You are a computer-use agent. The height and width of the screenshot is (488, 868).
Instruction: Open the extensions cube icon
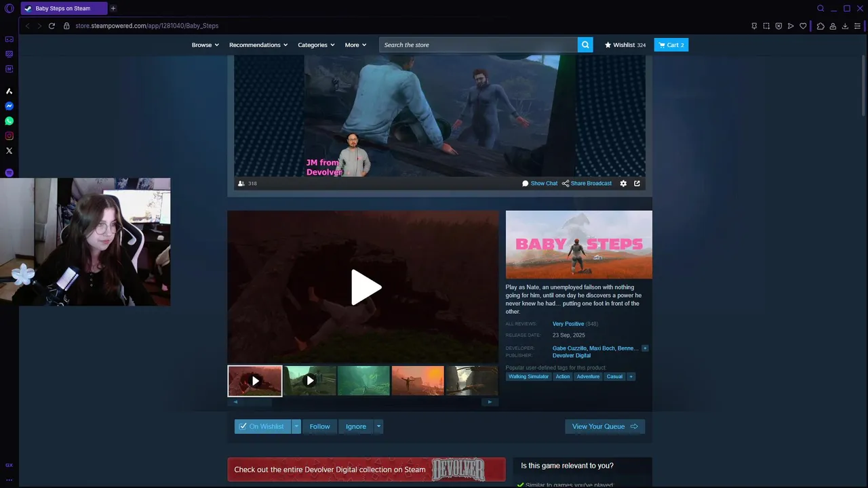821,26
